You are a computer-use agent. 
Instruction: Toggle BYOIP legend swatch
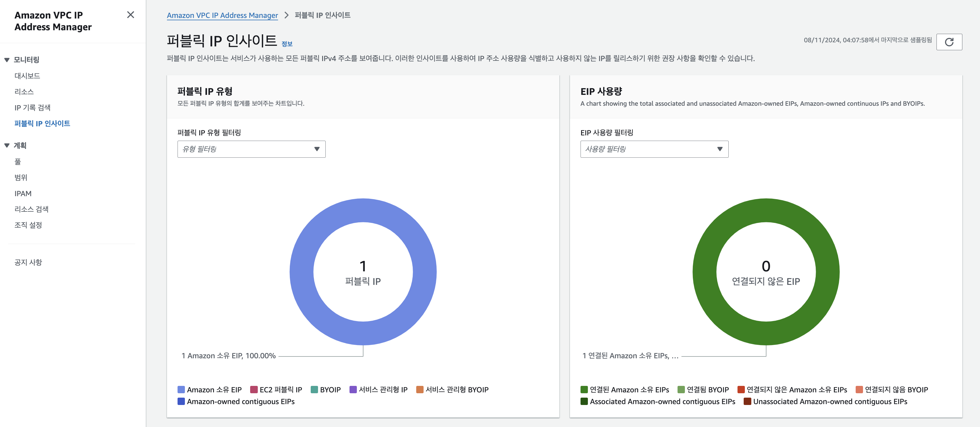click(314, 389)
